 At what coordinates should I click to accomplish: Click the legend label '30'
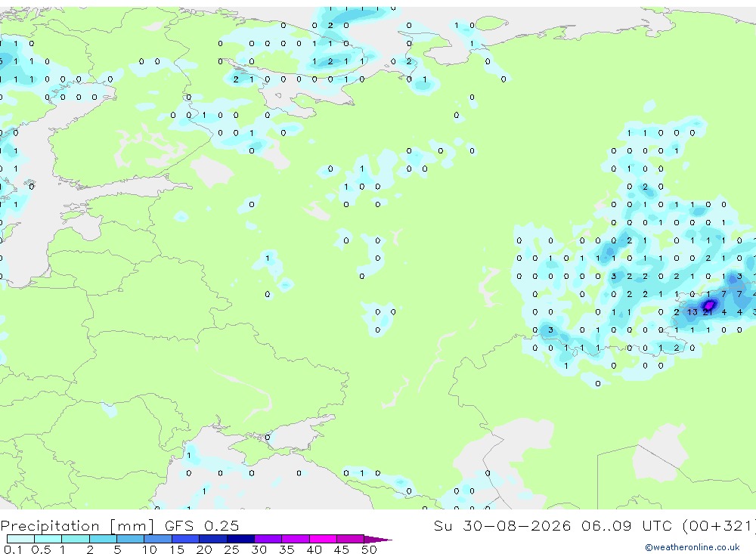tap(259, 549)
